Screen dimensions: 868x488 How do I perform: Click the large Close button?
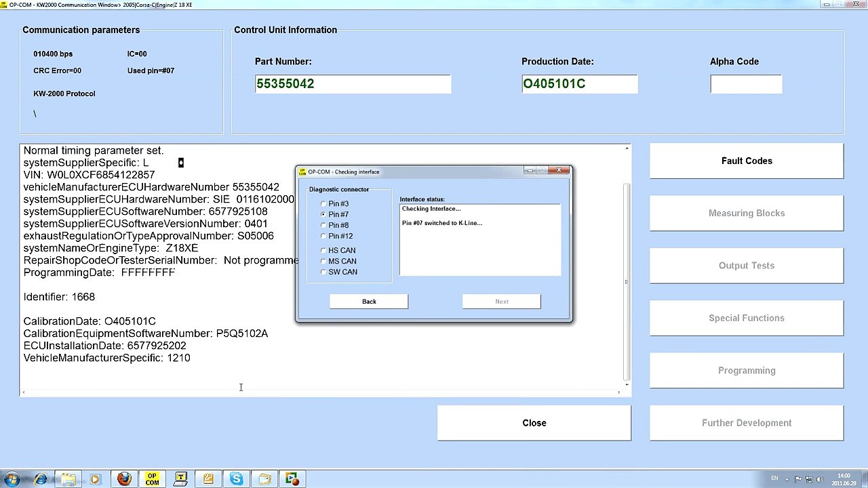(x=534, y=423)
